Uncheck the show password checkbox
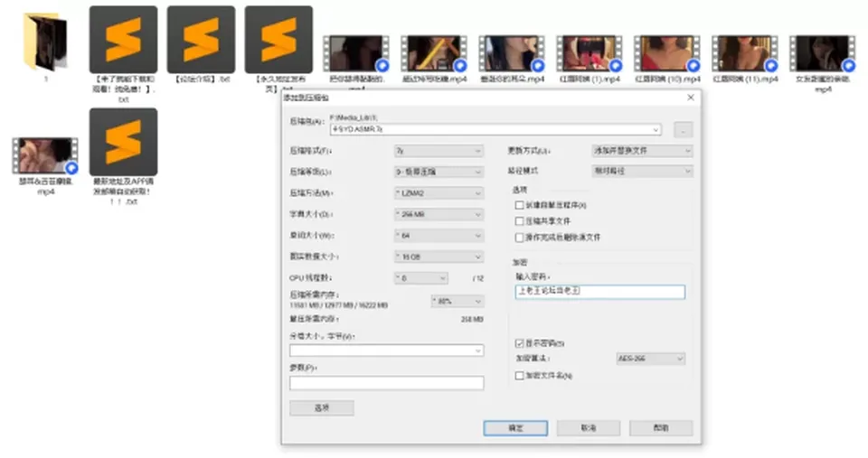The width and height of the screenshot is (868, 458). click(519, 343)
